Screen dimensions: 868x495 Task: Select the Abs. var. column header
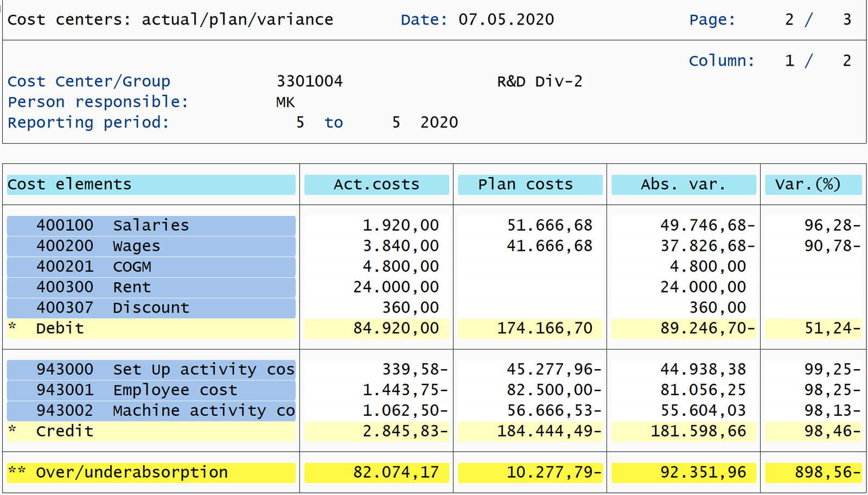click(683, 185)
